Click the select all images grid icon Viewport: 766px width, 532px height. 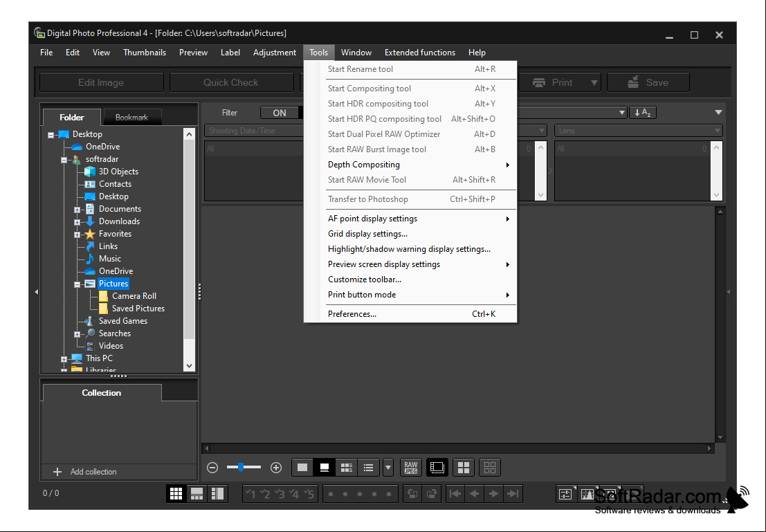464,468
